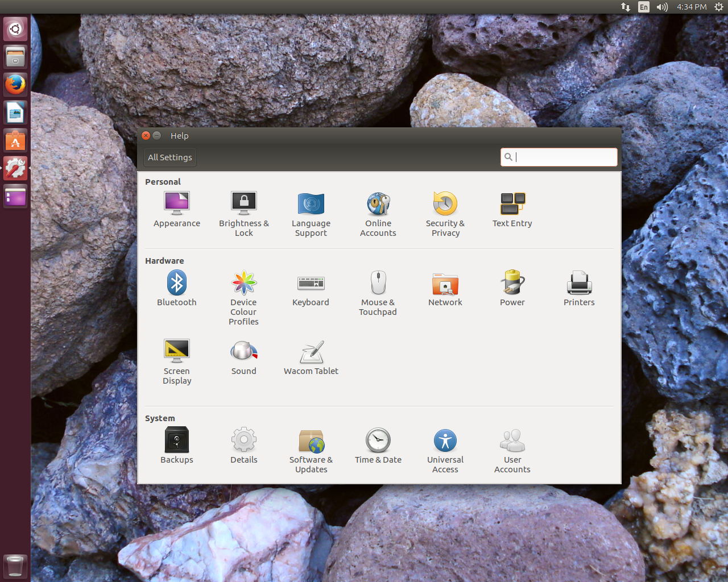This screenshot has height=582, width=728.
Task: Open Universal Access settings
Action: click(445, 451)
